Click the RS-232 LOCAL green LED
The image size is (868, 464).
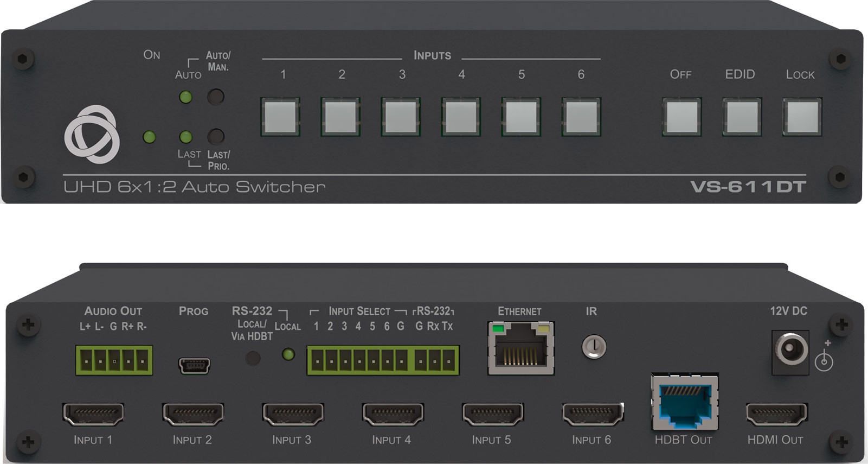coord(288,355)
